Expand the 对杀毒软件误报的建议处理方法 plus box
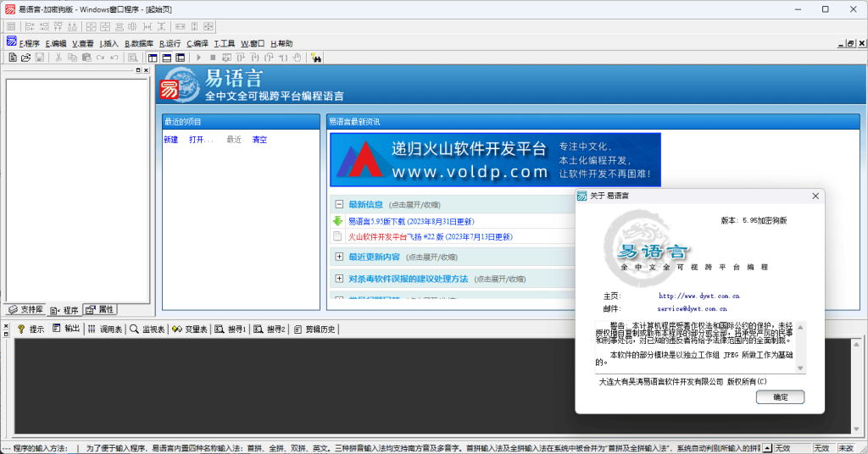868x454 pixels. click(339, 278)
